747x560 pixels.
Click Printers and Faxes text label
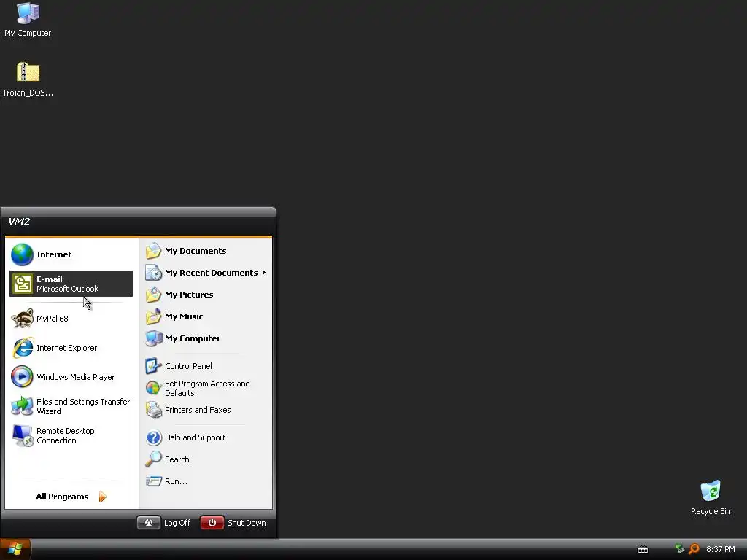point(198,410)
